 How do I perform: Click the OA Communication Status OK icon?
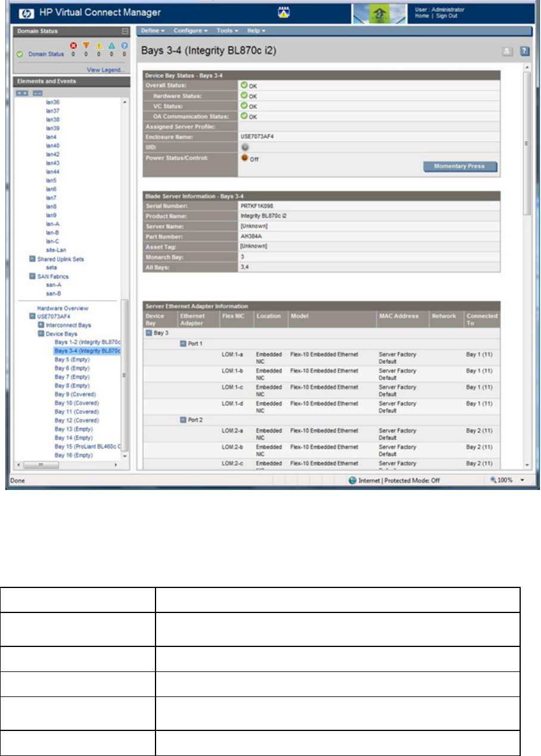click(x=244, y=116)
